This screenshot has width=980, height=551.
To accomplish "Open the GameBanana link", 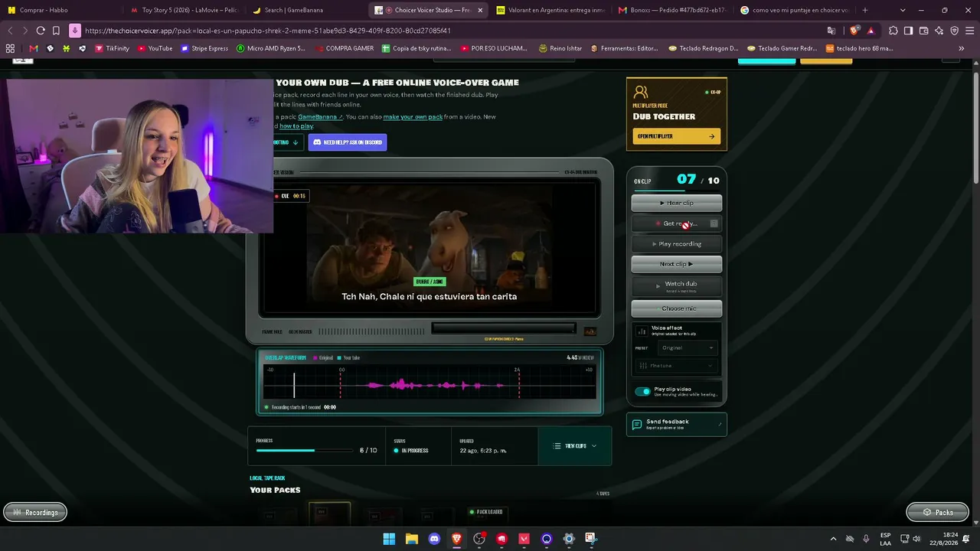I will (x=320, y=117).
